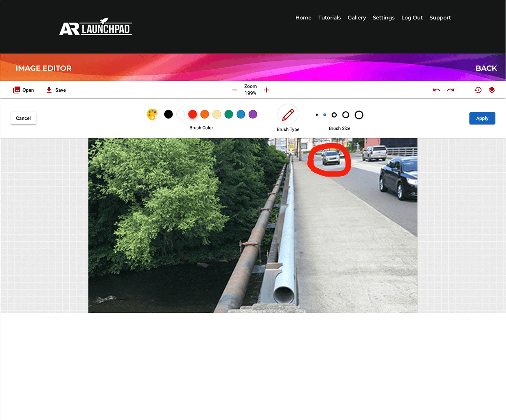Image resolution: width=506 pixels, height=420 pixels.
Task: Open the Tutorials page
Action: click(330, 17)
